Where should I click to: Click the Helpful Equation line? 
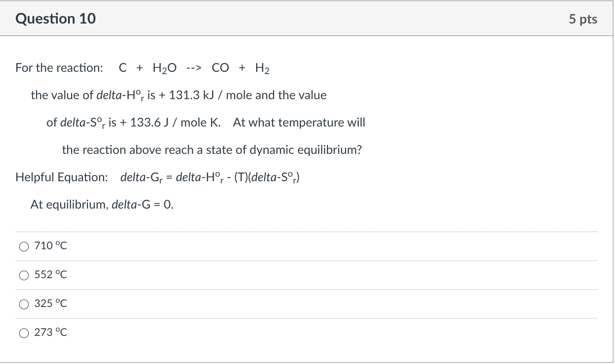coord(157,177)
